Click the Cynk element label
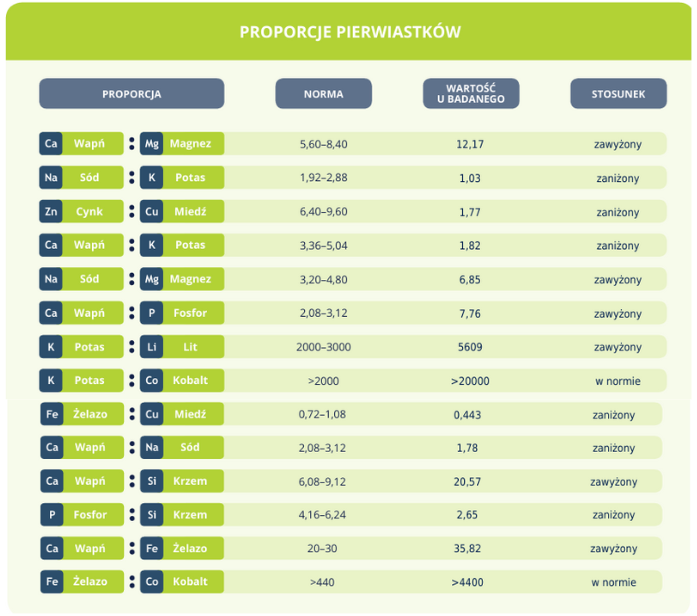The height and width of the screenshot is (616, 697). (90, 212)
